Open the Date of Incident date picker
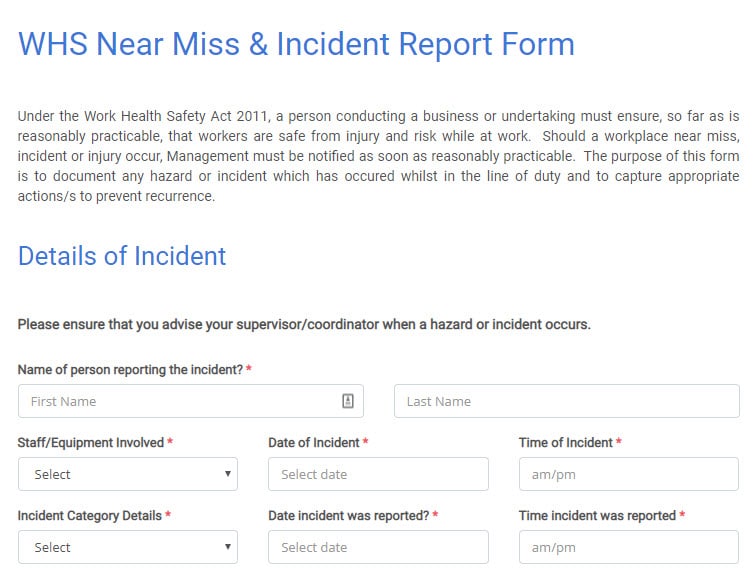This screenshot has width=755, height=576. 378,474
